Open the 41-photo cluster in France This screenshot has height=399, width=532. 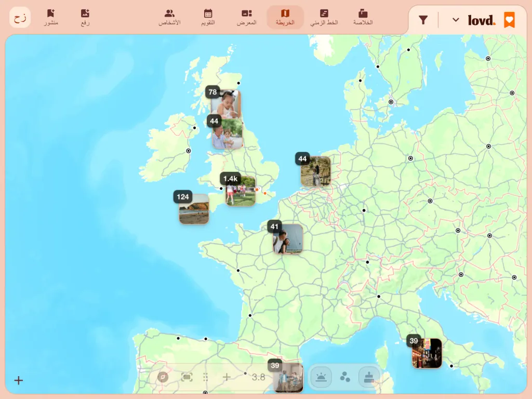tap(288, 238)
